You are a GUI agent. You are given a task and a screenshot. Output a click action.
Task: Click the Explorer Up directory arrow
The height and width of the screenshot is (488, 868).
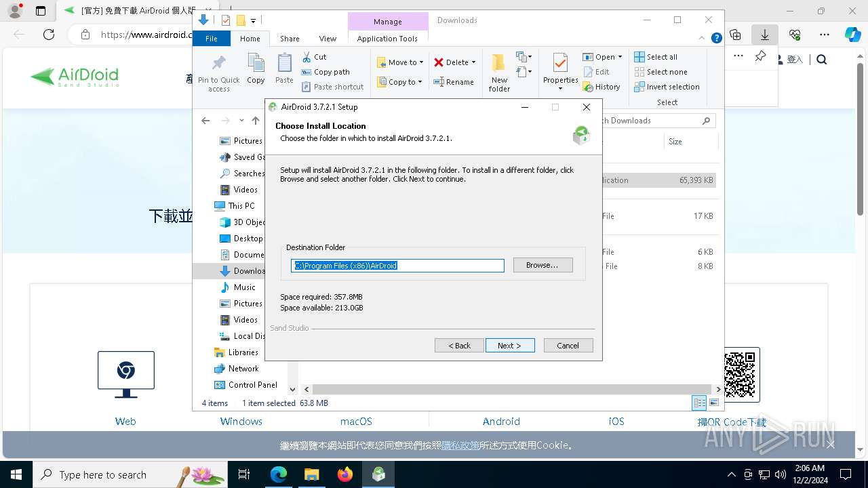tap(256, 121)
